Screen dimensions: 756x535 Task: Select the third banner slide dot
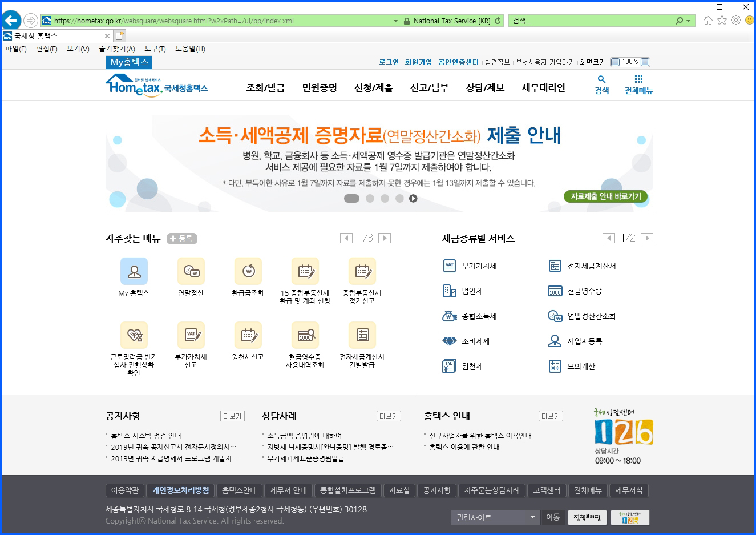click(385, 198)
